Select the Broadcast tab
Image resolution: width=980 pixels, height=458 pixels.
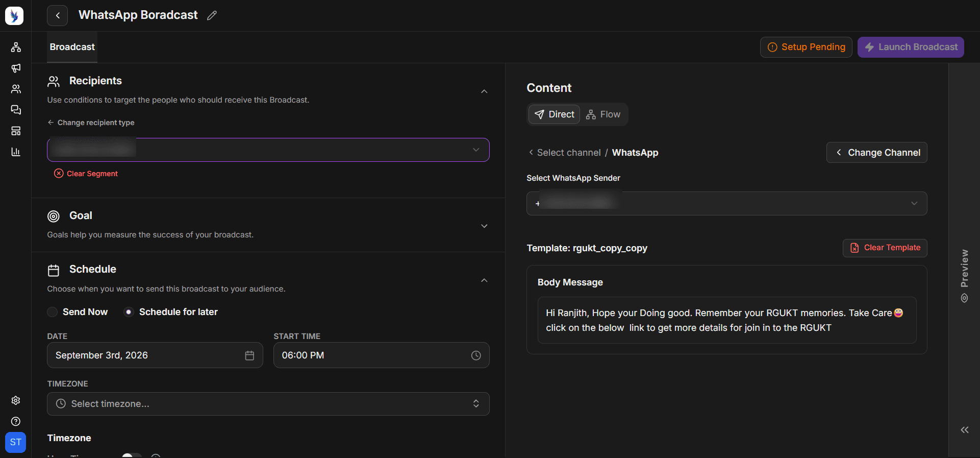tap(72, 47)
